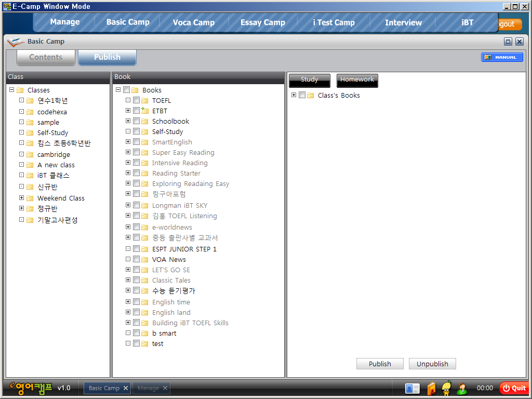Click the Homework button
The width and height of the screenshot is (532, 399).
pos(357,80)
